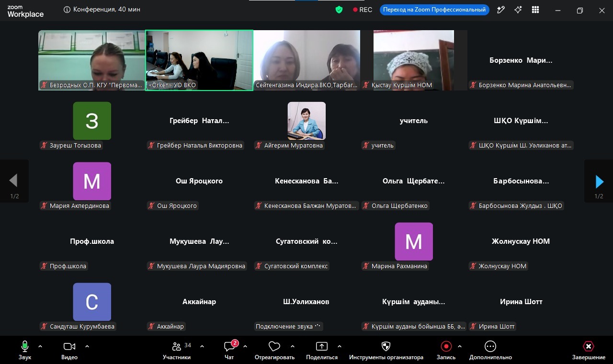Click Завершение to end the meeting
The width and height of the screenshot is (613, 364).
click(x=589, y=350)
